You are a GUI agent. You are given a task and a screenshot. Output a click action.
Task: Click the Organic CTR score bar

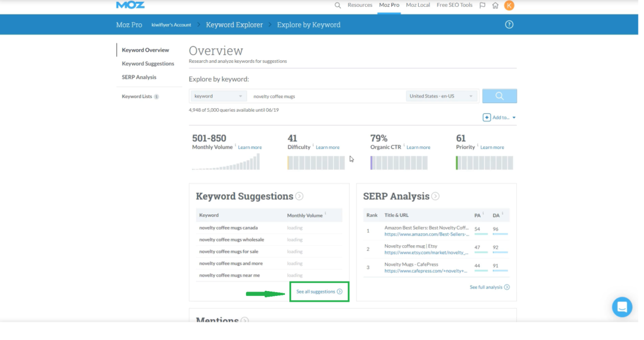coord(399,163)
